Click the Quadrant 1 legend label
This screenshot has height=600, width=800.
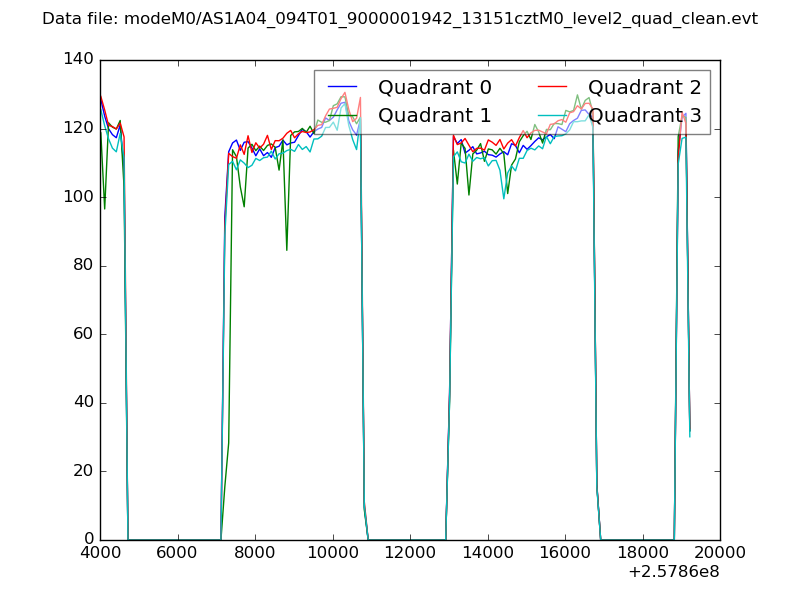pyautogui.click(x=434, y=115)
